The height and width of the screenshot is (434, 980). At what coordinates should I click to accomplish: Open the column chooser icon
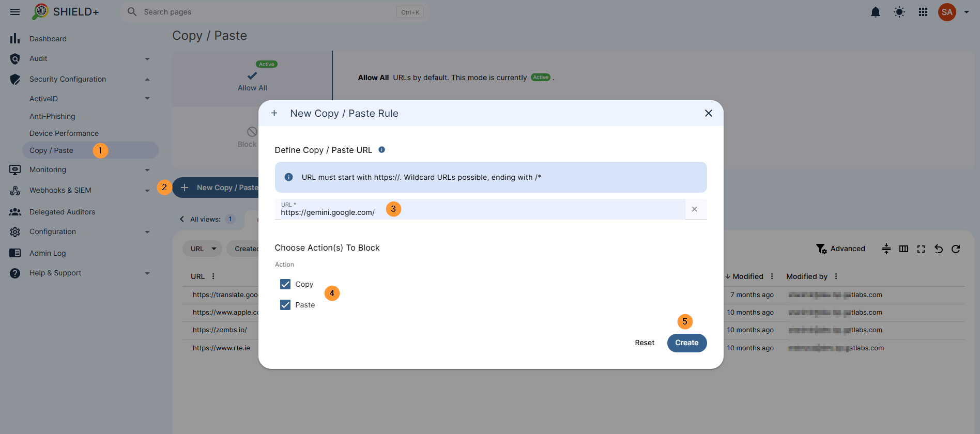click(x=904, y=249)
